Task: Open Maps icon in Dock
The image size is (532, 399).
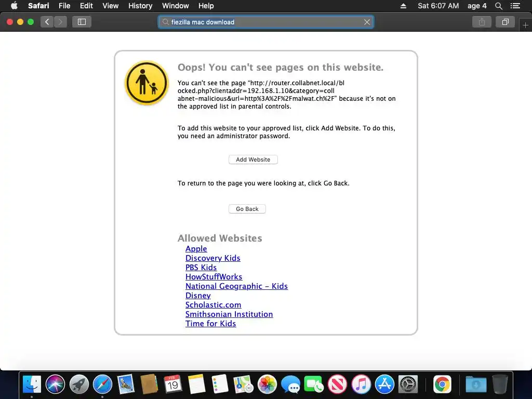Action: click(244, 384)
